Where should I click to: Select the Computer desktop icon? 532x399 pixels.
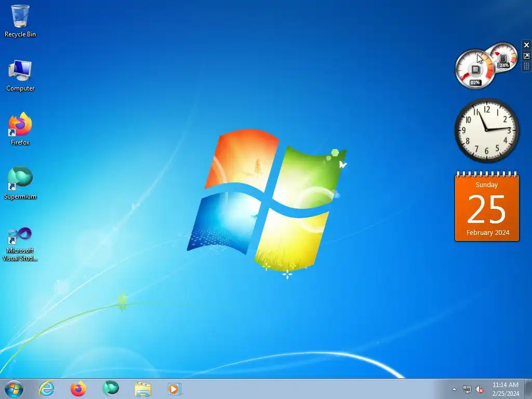[20, 75]
